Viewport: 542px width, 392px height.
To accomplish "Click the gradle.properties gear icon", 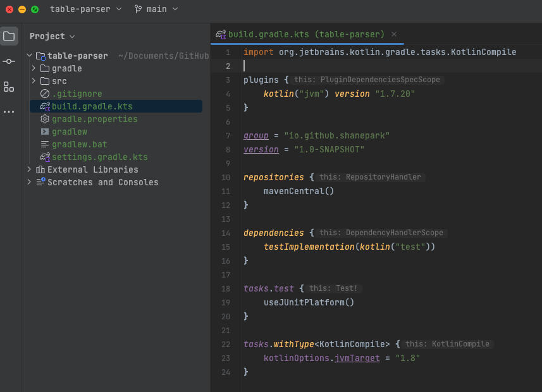I will pyautogui.click(x=45, y=119).
